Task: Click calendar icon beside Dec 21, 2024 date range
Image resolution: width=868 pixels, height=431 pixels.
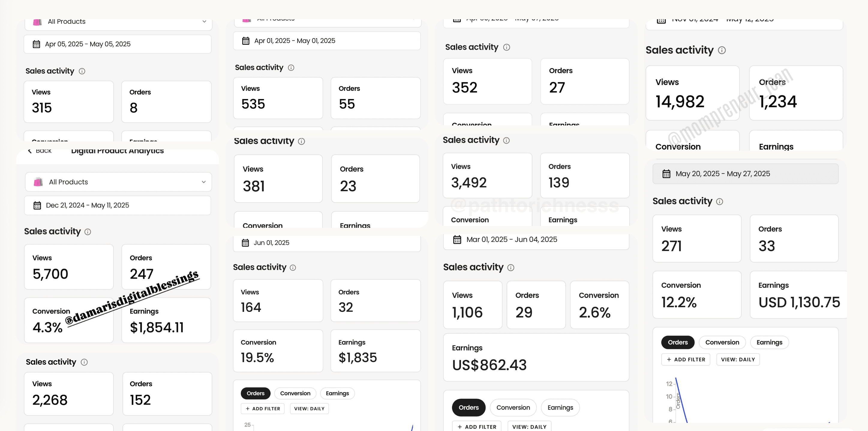Action: click(x=37, y=205)
